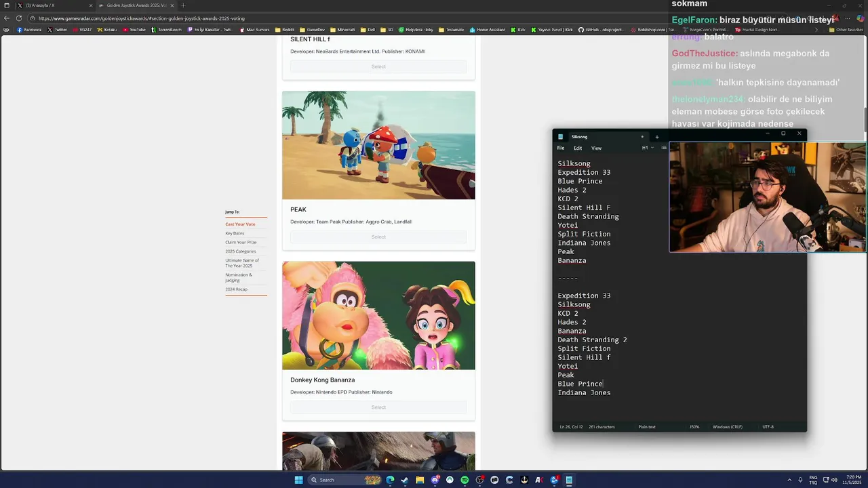Click Windows (CRLF) line ending in status bar
Viewport: 868px width, 488px height.
727,427
